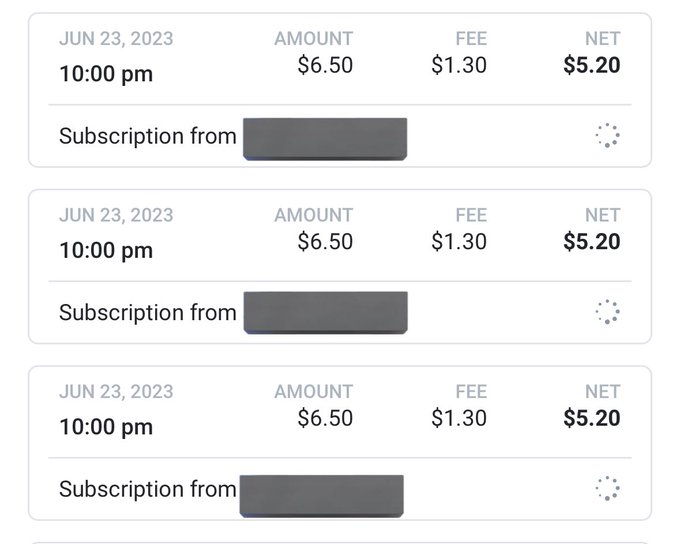680x544 pixels.
Task: Select the JUN 23, 2023 date in the bottom card
Action: [116, 392]
